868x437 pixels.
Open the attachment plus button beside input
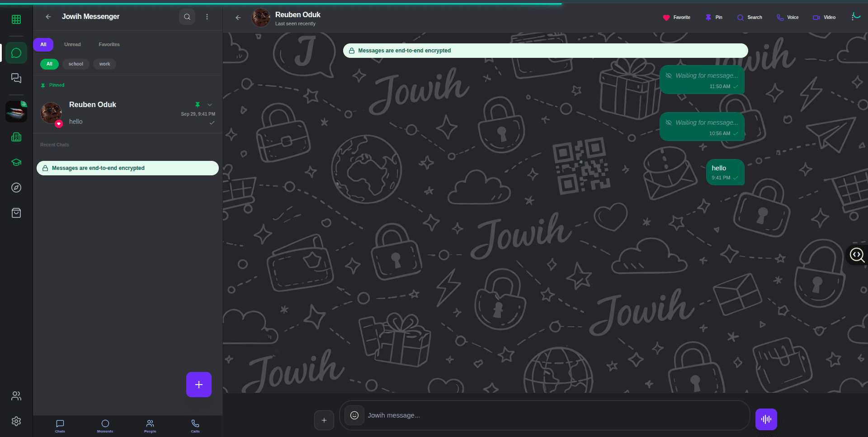pos(324,420)
